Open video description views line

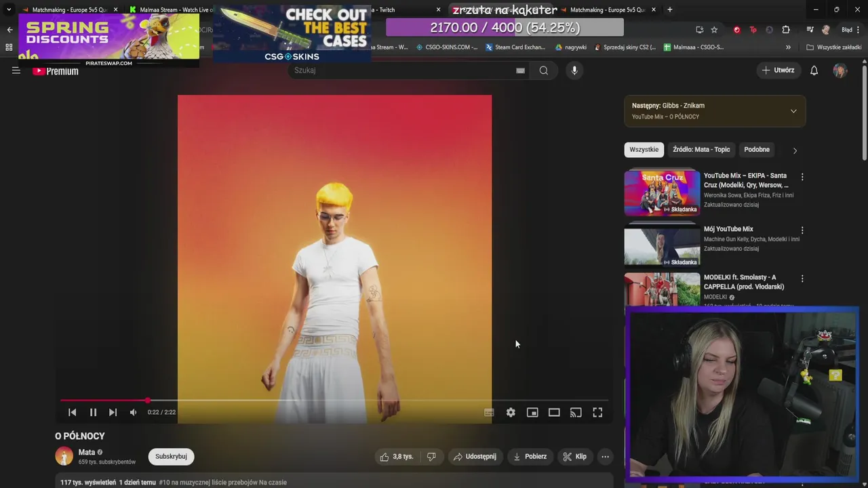174,483
